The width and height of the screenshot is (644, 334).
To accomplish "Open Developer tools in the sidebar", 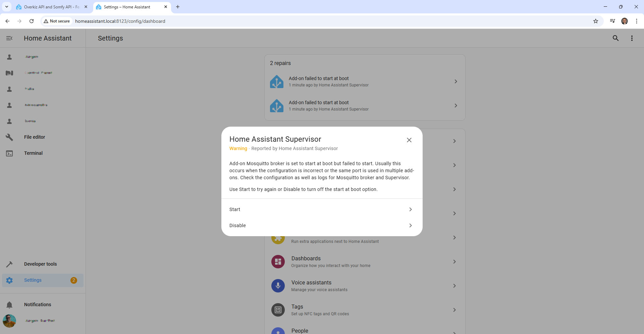I will point(43,264).
